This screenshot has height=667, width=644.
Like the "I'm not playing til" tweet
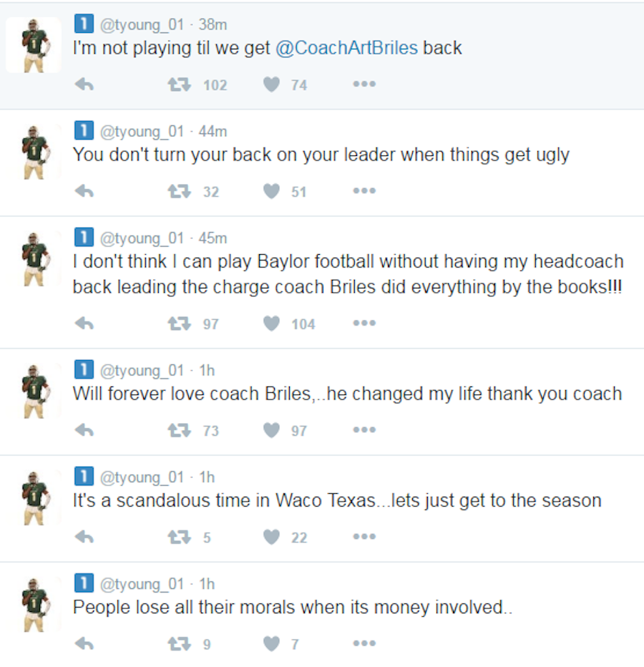[271, 84]
